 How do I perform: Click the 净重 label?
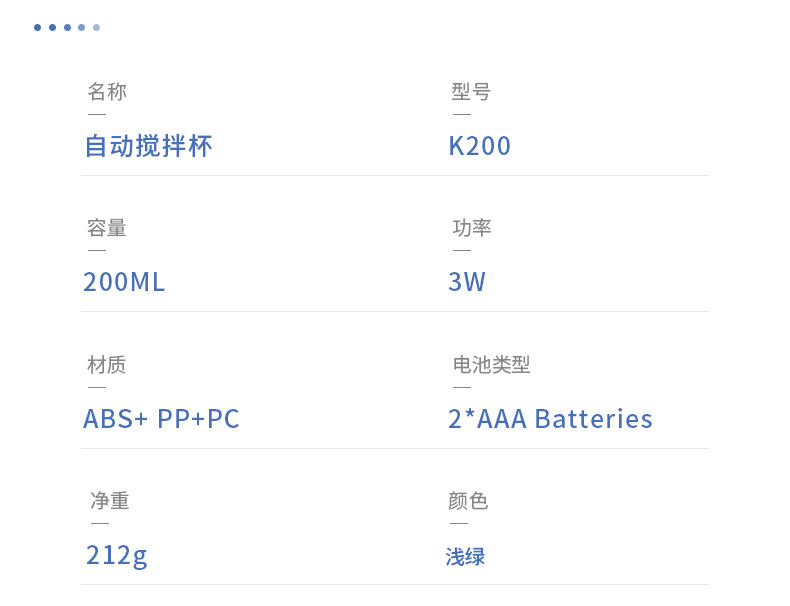110,501
